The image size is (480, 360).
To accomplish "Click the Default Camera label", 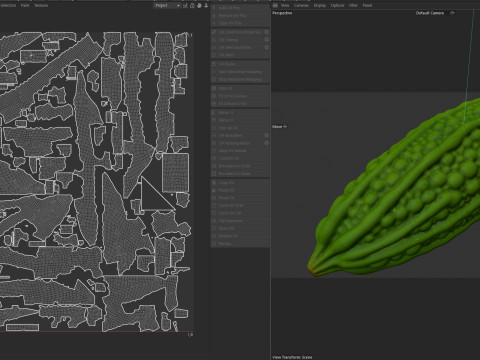I will coord(430,13).
